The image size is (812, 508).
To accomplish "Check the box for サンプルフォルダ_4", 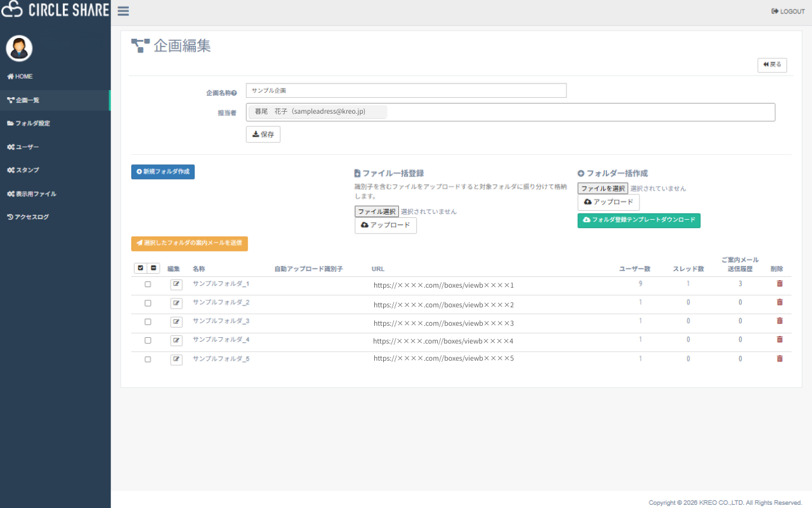I will (x=148, y=340).
